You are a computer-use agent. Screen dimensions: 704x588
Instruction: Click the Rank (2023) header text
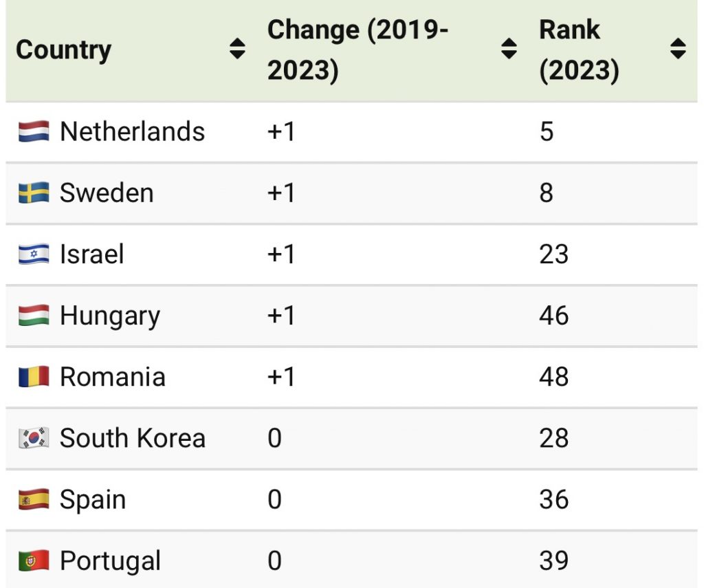[579, 50]
